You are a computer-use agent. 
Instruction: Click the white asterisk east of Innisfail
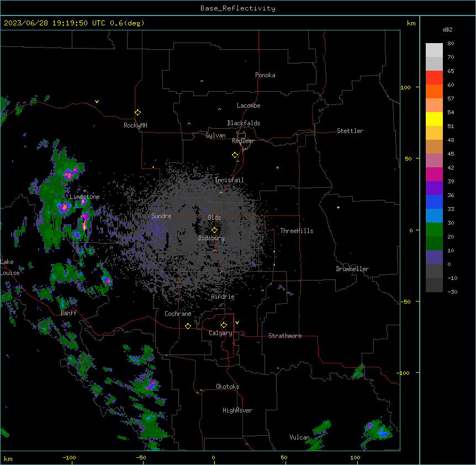click(x=277, y=167)
